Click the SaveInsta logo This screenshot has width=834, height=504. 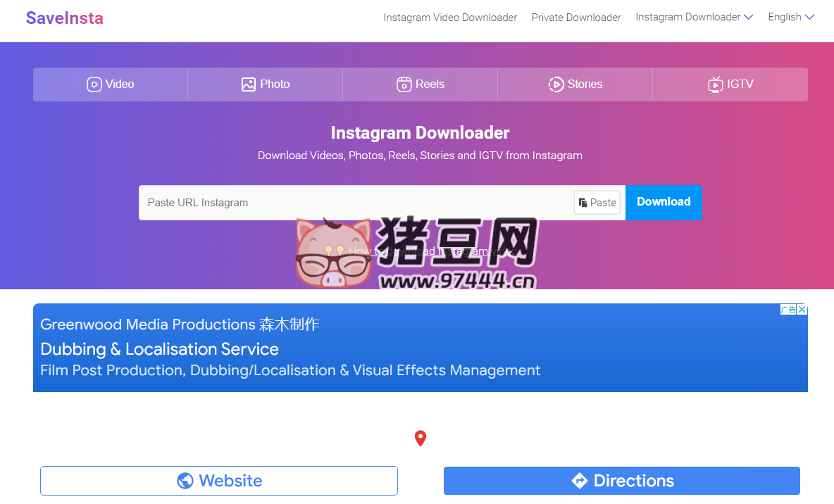pyautogui.click(x=64, y=18)
